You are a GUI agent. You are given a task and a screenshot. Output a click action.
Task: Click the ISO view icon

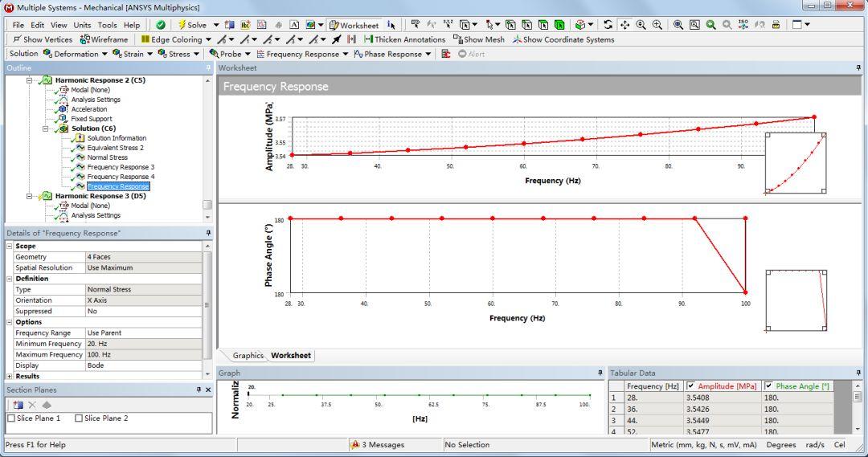[743, 25]
